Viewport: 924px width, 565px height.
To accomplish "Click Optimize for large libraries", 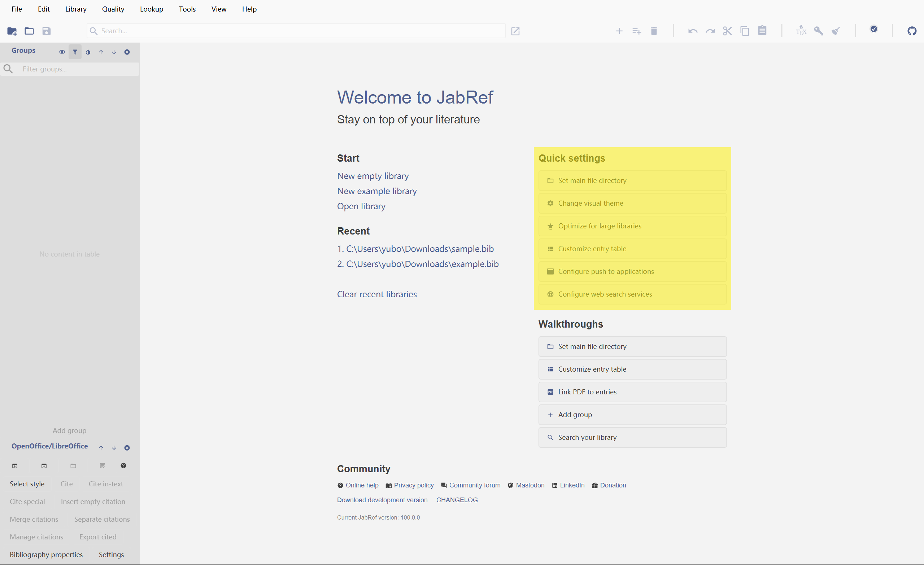I will click(x=633, y=226).
